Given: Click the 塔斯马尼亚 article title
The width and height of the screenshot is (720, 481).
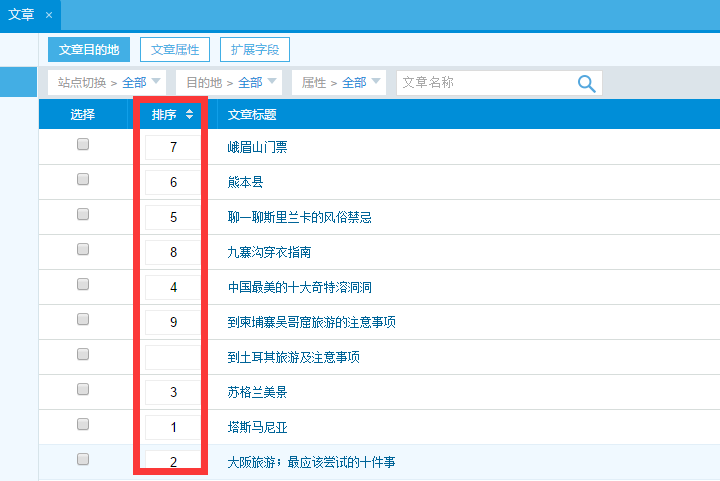Looking at the screenshot, I should (258, 427).
